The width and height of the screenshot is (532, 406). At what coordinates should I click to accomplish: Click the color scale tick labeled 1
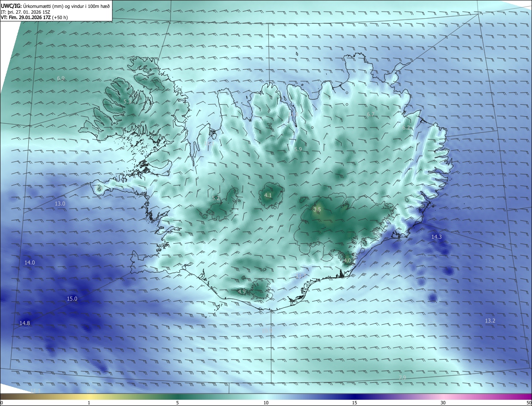pos(89,403)
